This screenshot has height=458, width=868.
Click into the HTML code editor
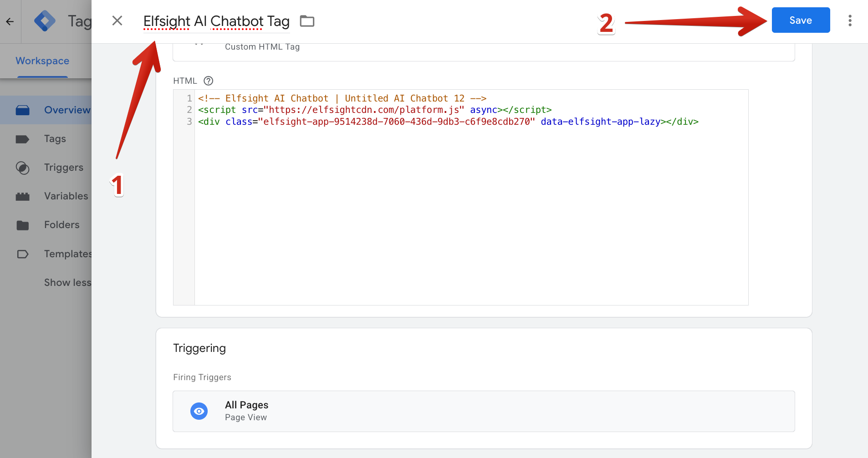[x=471, y=197]
